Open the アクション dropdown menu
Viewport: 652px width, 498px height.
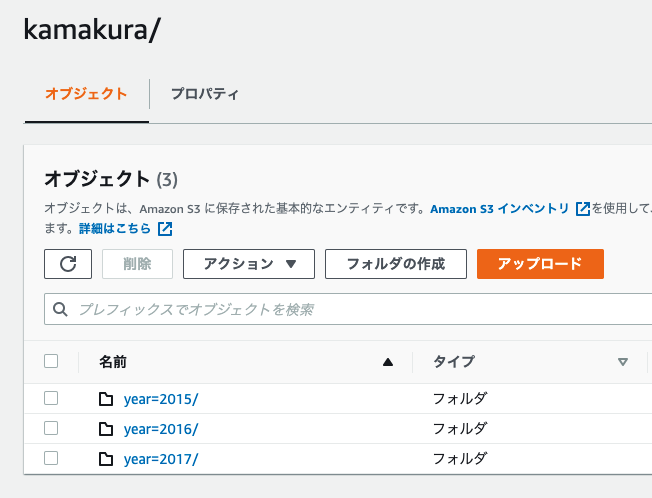coord(249,264)
